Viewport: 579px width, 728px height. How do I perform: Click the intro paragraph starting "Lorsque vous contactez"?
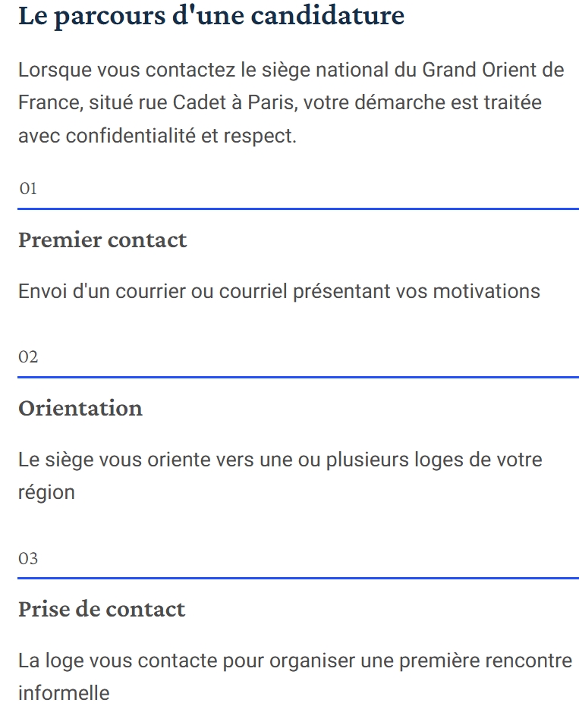coord(291,104)
